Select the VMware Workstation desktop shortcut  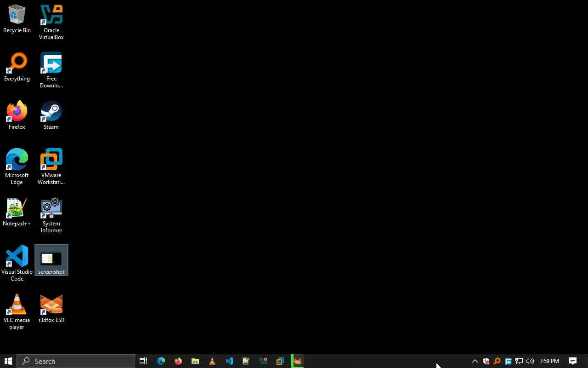click(51, 167)
